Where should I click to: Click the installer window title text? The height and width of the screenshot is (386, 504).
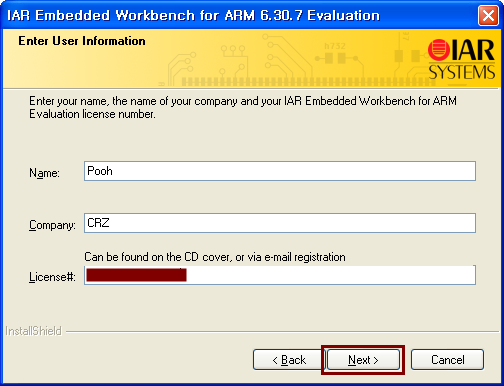coord(193,15)
